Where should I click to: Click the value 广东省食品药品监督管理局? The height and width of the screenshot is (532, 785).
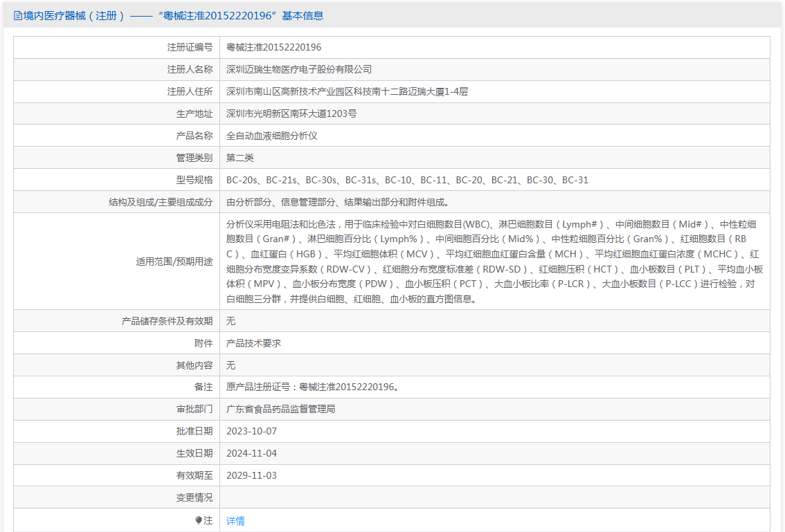(281, 409)
